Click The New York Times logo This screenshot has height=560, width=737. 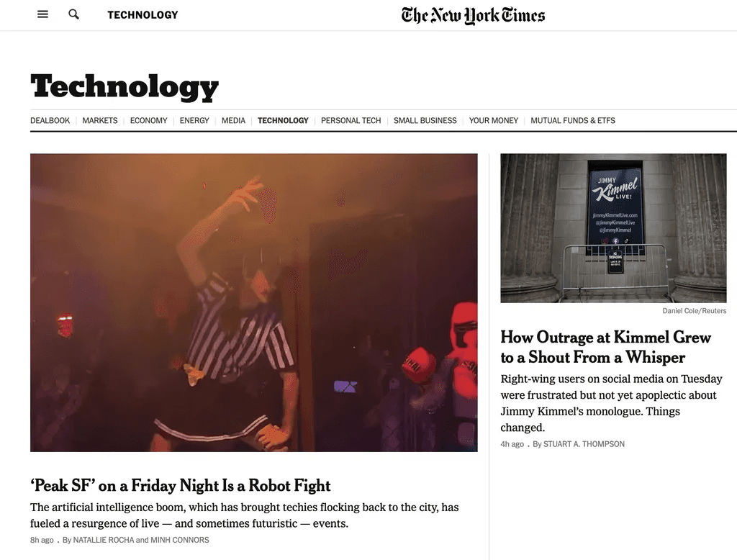click(474, 16)
